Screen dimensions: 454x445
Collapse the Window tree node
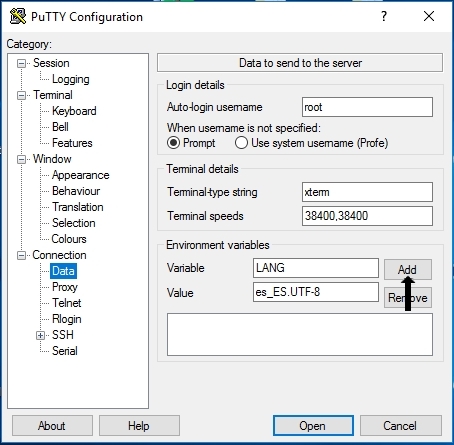coord(21,159)
